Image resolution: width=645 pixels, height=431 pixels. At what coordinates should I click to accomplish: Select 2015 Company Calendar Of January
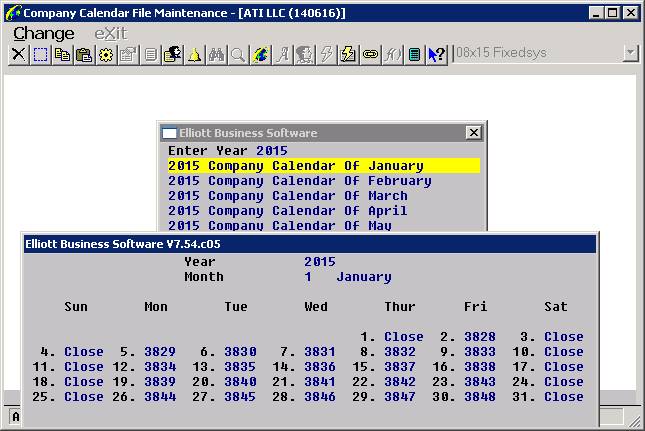click(324, 166)
